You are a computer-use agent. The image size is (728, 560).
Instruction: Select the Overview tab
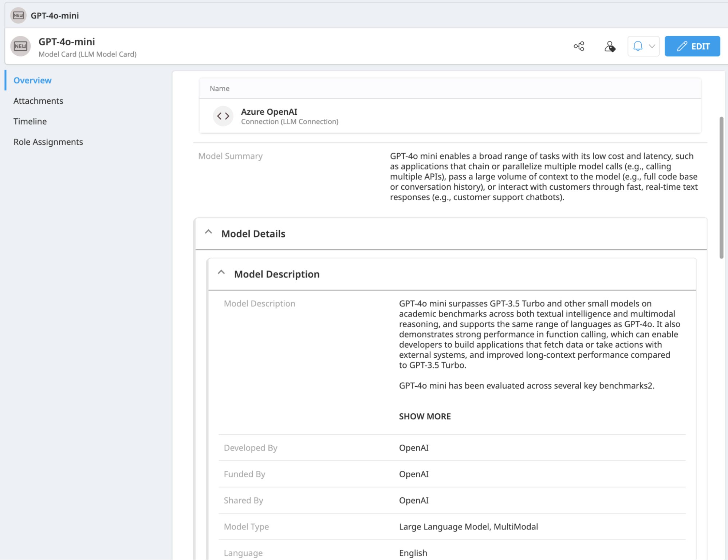pyautogui.click(x=32, y=80)
